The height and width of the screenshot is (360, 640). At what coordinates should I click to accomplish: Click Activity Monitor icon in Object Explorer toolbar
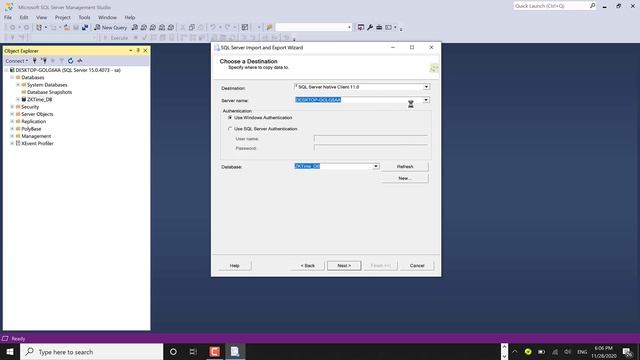click(x=80, y=61)
